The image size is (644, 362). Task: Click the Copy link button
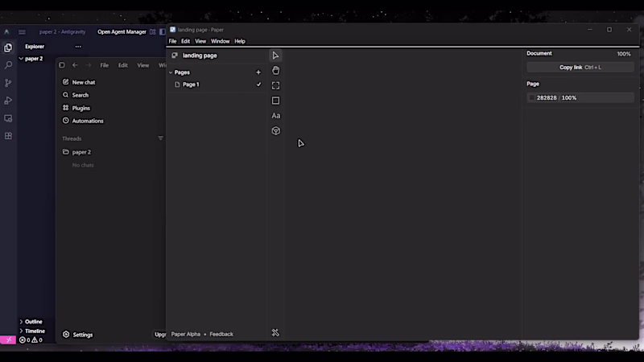coord(580,68)
